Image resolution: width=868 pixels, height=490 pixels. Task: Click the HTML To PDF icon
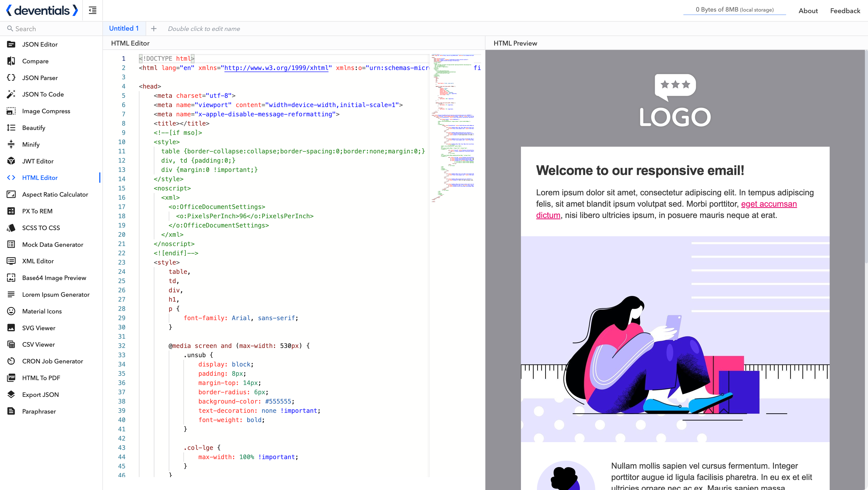11,378
